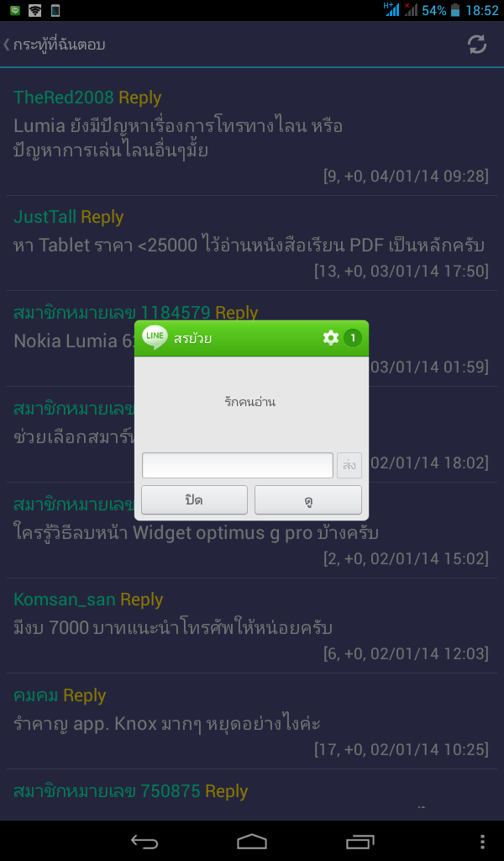Screen dimensions: 504x861
Task: Tap Android back navigation button
Action: click(144, 841)
